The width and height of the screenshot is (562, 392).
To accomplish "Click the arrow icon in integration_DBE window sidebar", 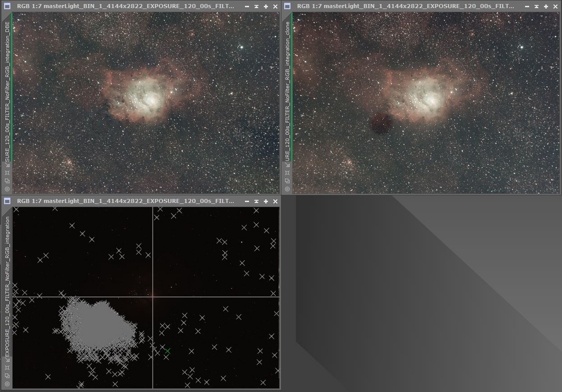I will pyautogui.click(x=7, y=165).
